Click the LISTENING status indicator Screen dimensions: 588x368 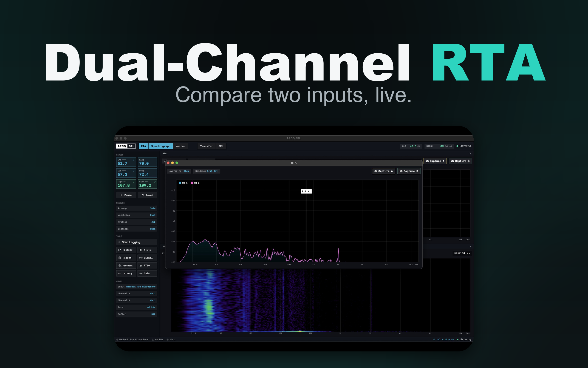click(x=464, y=146)
